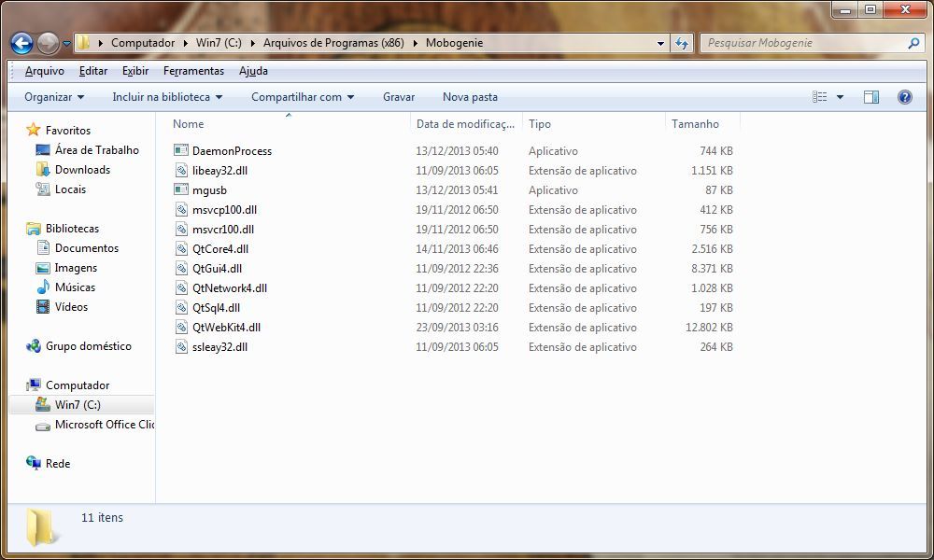Viewport: 934px width, 560px height.
Task: Open the Organizar dropdown
Action: [54, 97]
